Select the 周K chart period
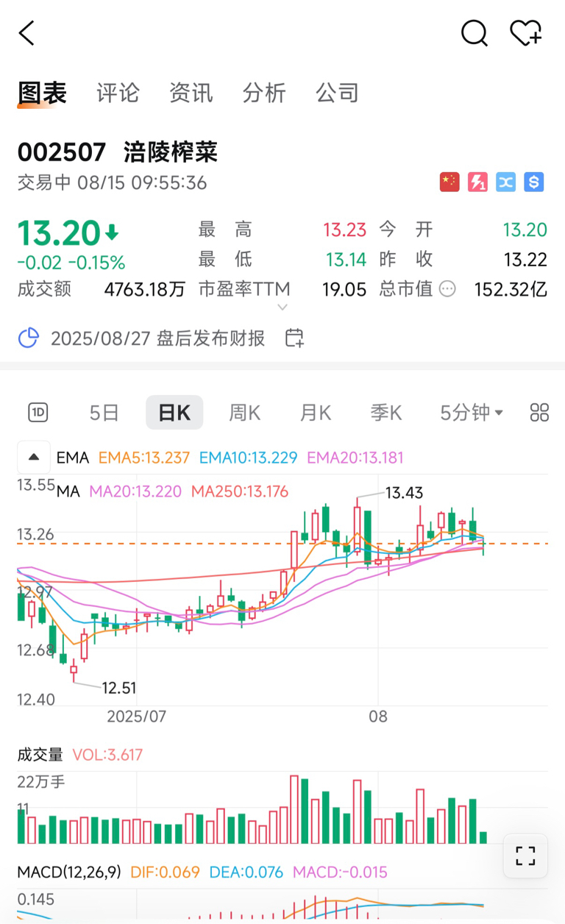 click(x=245, y=413)
